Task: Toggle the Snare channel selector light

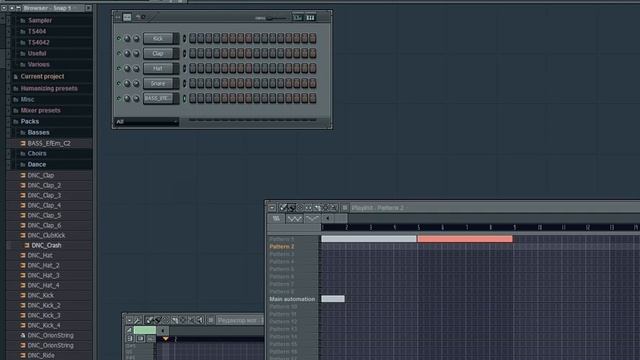Action: pos(184,83)
